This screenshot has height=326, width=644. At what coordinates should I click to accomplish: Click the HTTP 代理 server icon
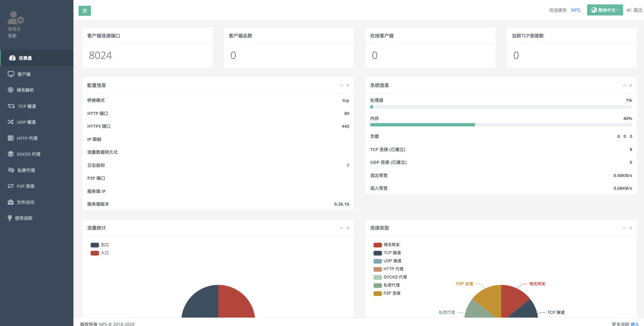click(x=11, y=138)
